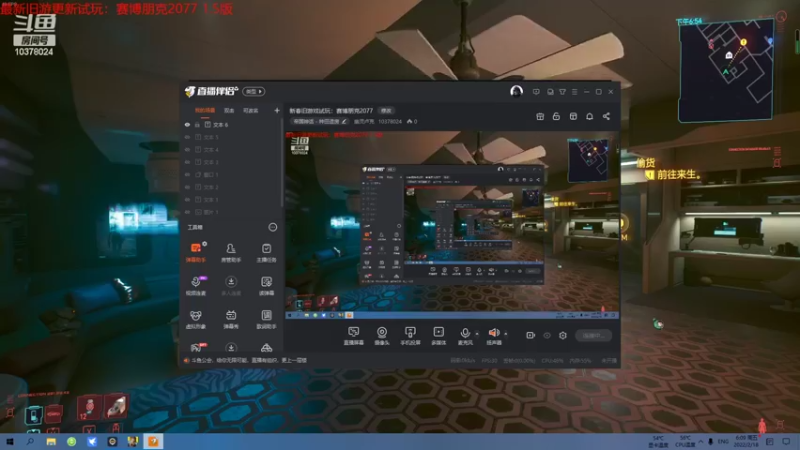Click the gift box icon in header
The height and width of the screenshot is (450, 800).
pyautogui.click(x=540, y=116)
